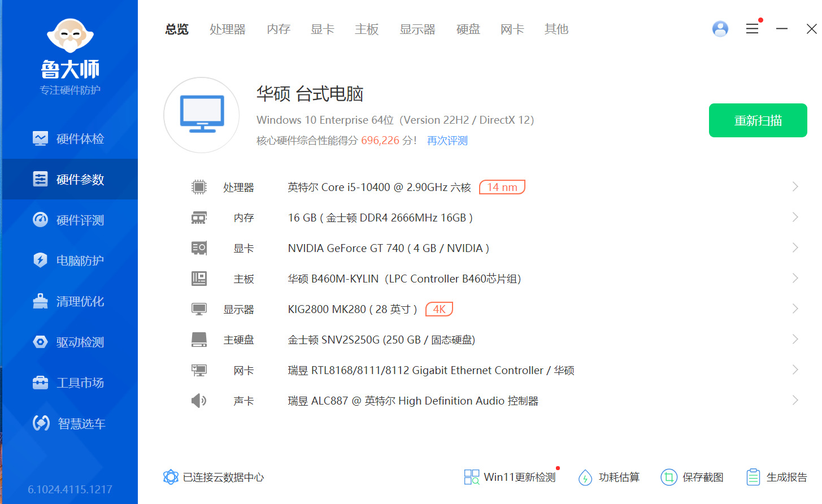This screenshot has height=504, width=822.
Task: Click the 电脑防护 shield icon
Action: tap(40, 260)
